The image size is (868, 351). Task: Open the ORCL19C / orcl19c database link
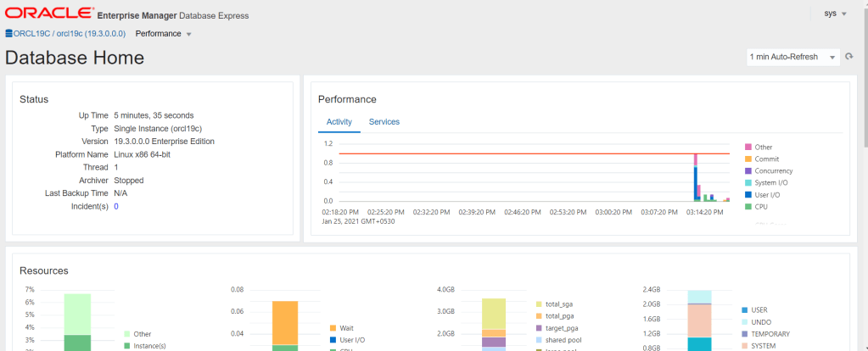coord(70,34)
